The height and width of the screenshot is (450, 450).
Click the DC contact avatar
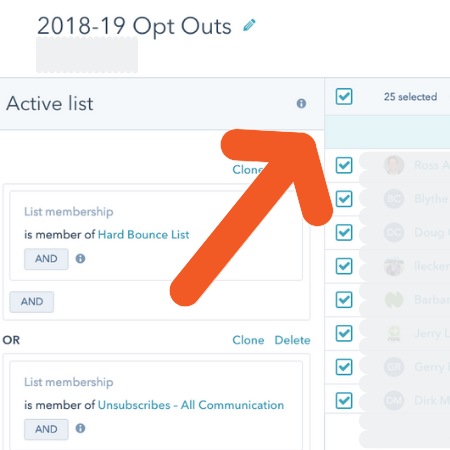[394, 232]
